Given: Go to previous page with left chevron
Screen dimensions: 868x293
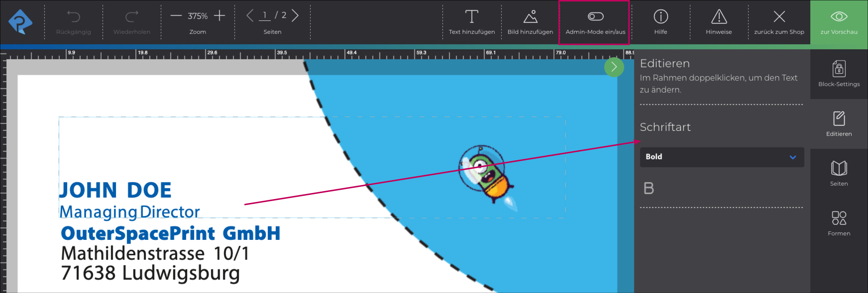Looking at the screenshot, I should click(250, 16).
